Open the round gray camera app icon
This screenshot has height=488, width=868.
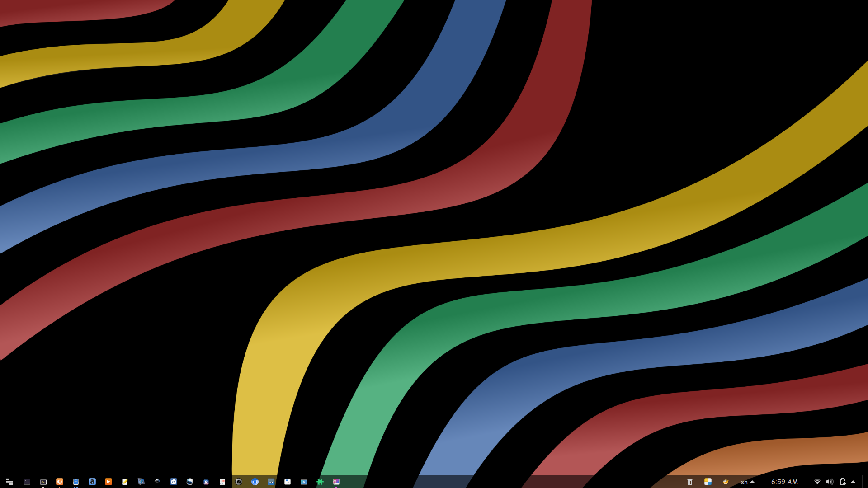239,482
